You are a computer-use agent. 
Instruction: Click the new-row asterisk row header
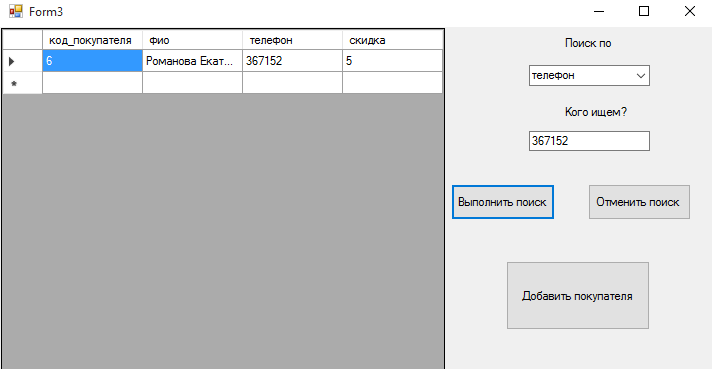23,83
